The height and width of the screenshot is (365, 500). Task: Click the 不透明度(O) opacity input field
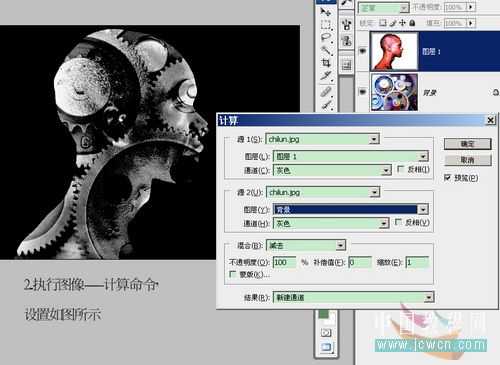pyautogui.click(x=284, y=262)
